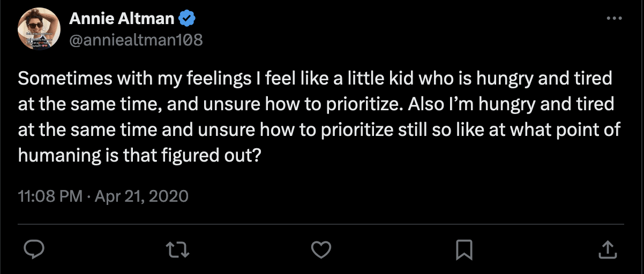The image size is (644, 274).
Task: Click the display name Annie Altman
Action: click(x=122, y=19)
